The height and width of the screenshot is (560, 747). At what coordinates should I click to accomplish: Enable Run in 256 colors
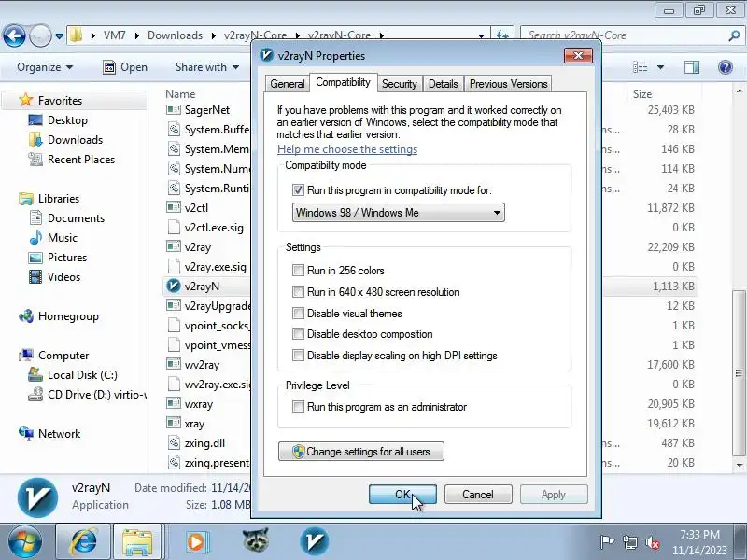pyautogui.click(x=298, y=271)
